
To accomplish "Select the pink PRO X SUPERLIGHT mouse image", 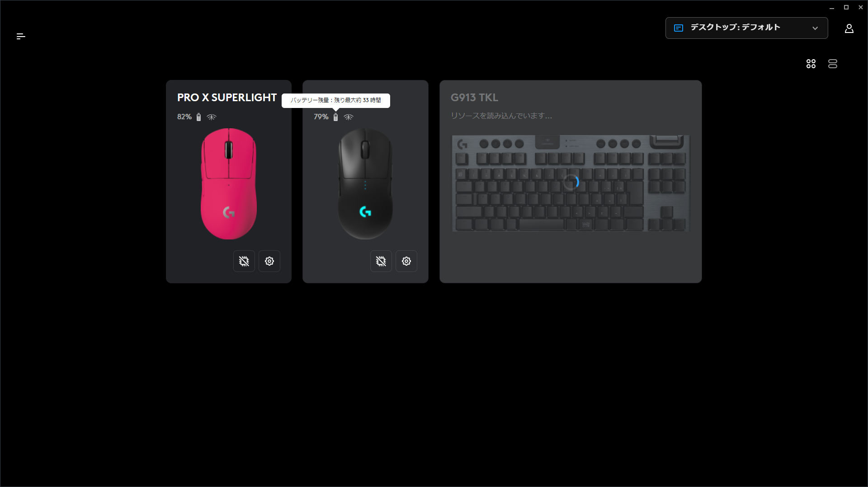I will click(229, 183).
